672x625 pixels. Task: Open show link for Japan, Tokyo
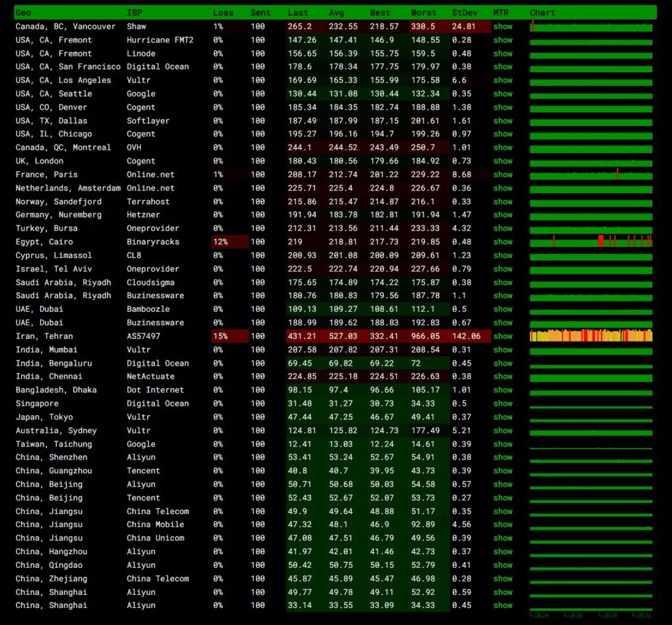(x=503, y=417)
